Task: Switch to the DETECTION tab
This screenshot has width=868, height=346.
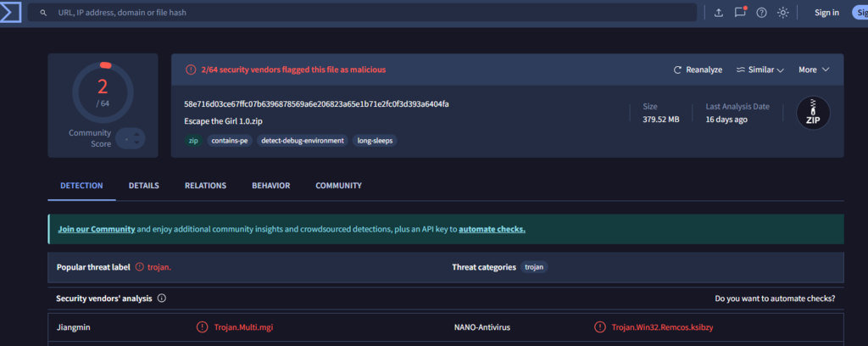Action: [x=81, y=186]
